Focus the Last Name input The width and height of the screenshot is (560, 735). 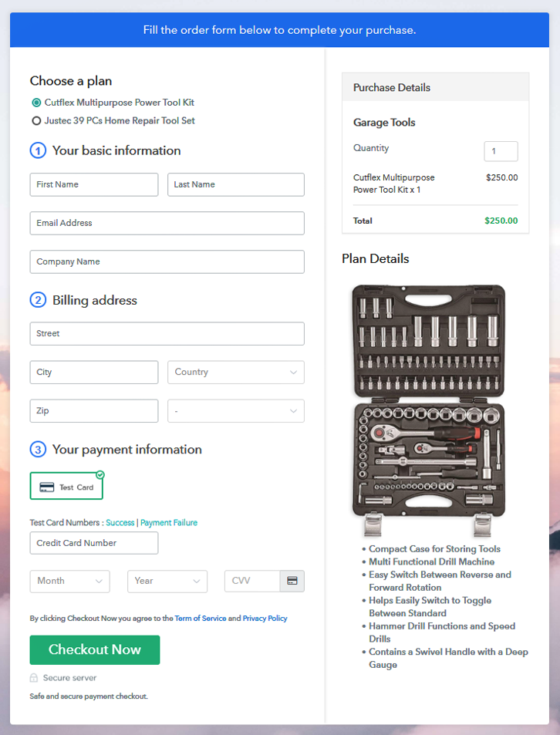(x=236, y=184)
